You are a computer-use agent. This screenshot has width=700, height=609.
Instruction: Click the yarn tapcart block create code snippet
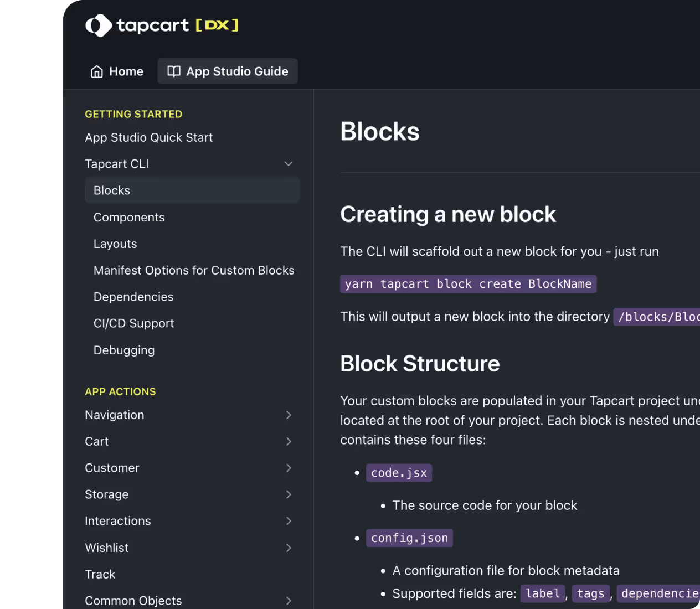point(469,284)
